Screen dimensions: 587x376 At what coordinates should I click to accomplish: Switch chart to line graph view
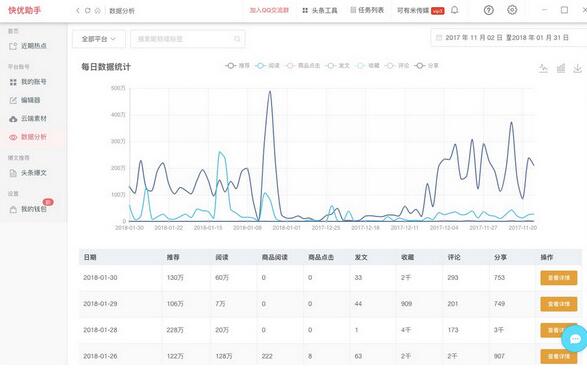tap(543, 68)
